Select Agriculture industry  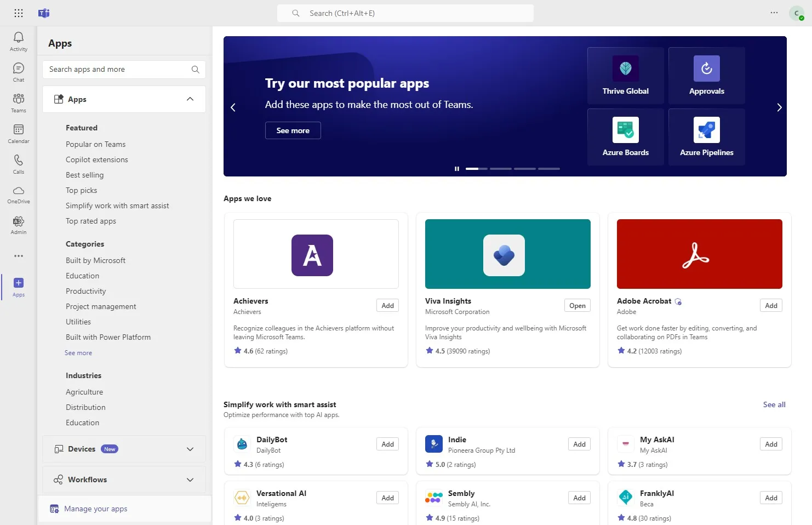point(84,392)
